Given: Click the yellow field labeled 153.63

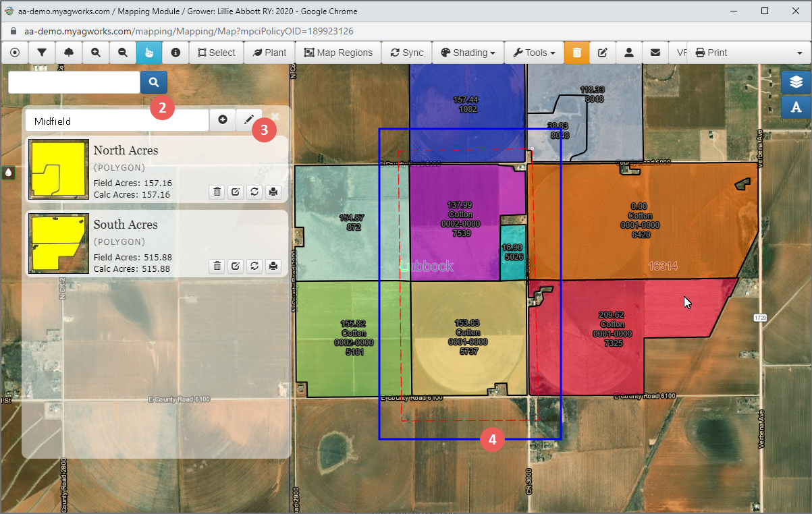Looking at the screenshot, I should 468,337.
